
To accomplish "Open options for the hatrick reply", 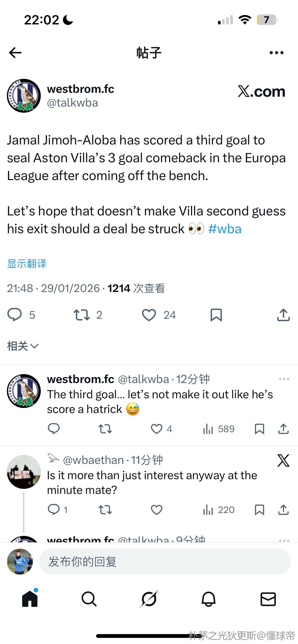I will [x=284, y=379].
